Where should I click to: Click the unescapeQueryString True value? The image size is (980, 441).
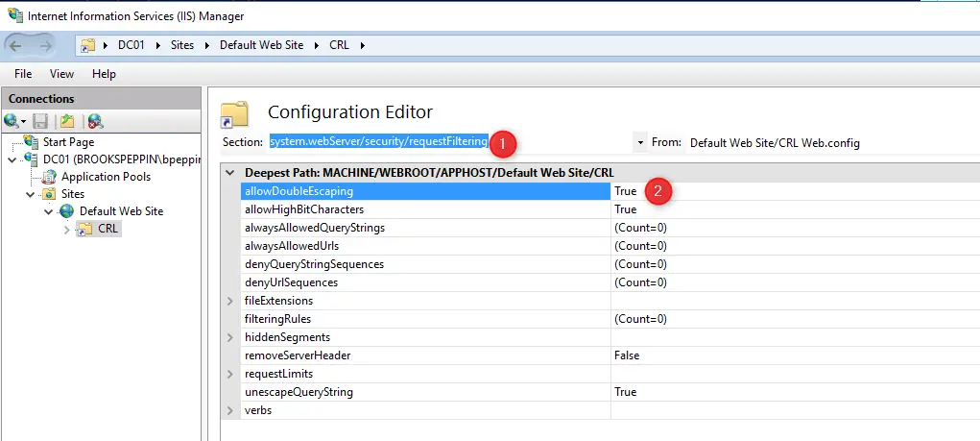(625, 392)
